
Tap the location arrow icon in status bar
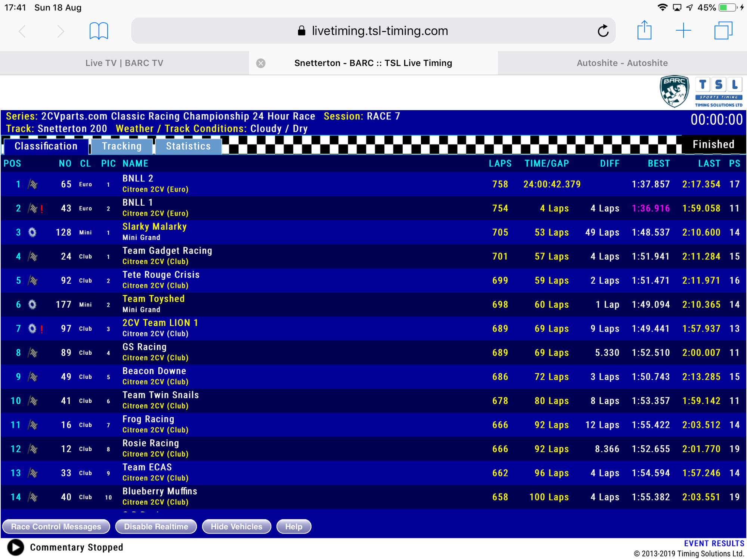pyautogui.click(x=689, y=7)
